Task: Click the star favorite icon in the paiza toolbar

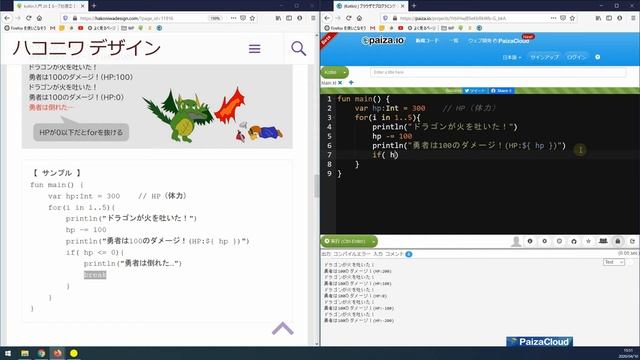Action: [588, 241]
